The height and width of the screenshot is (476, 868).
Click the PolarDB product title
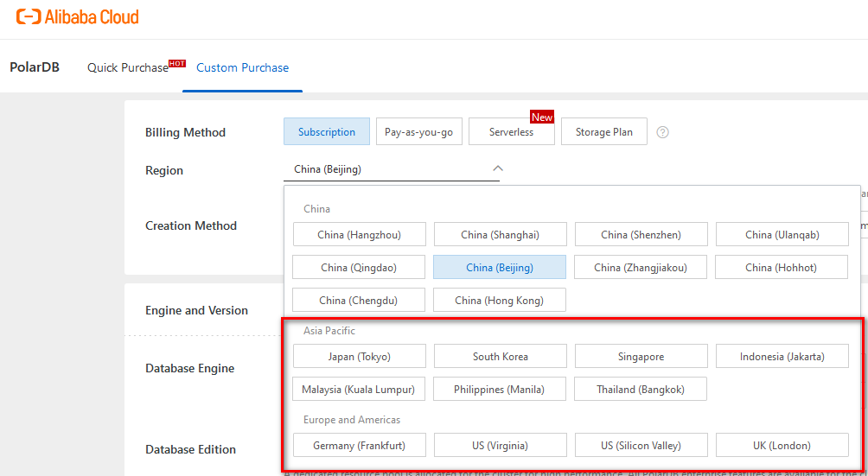pyautogui.click(x=35, y=68)
